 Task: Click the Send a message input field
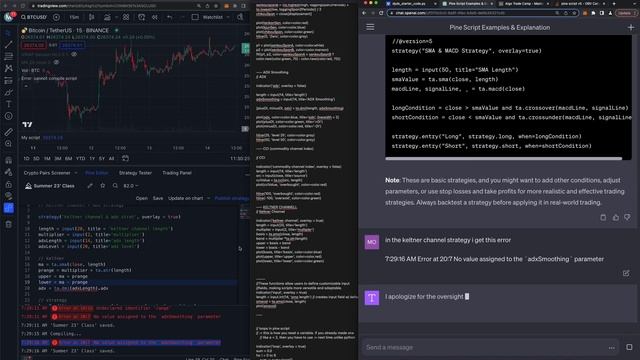tap(490, 347)
